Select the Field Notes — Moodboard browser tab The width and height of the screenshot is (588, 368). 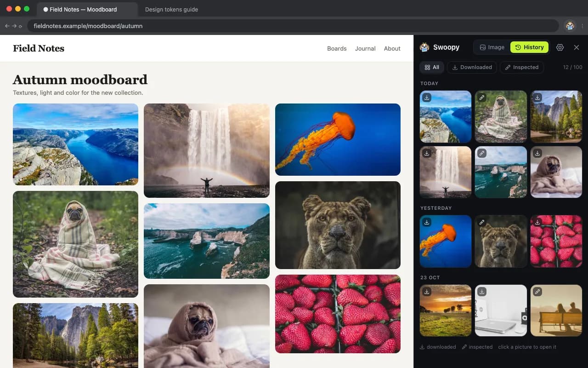(x=87, y=9)
